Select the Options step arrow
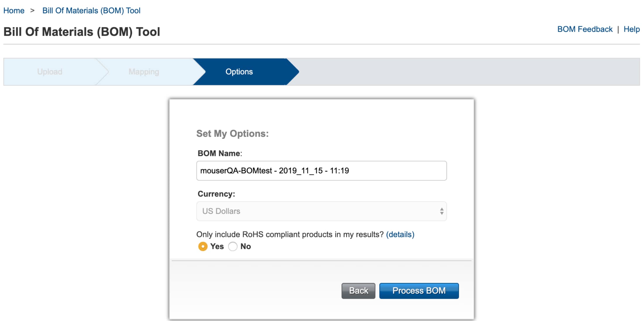Viewport: 644px width, 321px height. (x=239, y=72)
